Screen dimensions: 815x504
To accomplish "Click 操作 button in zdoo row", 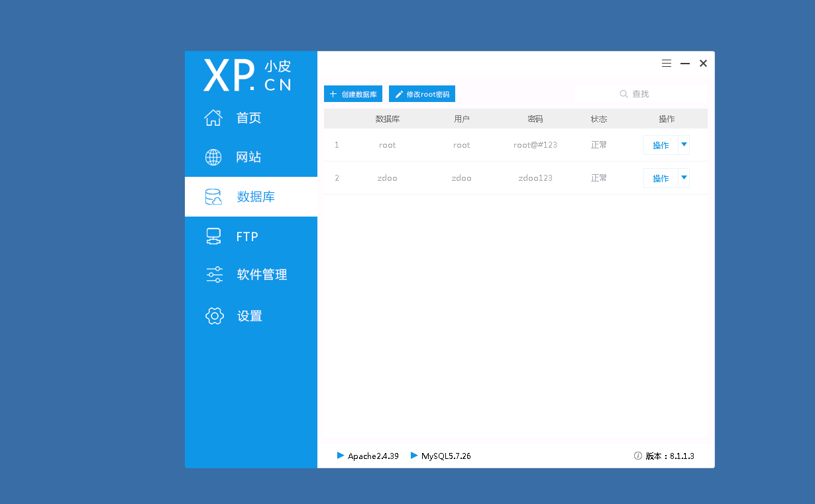I will click(661, 178).
